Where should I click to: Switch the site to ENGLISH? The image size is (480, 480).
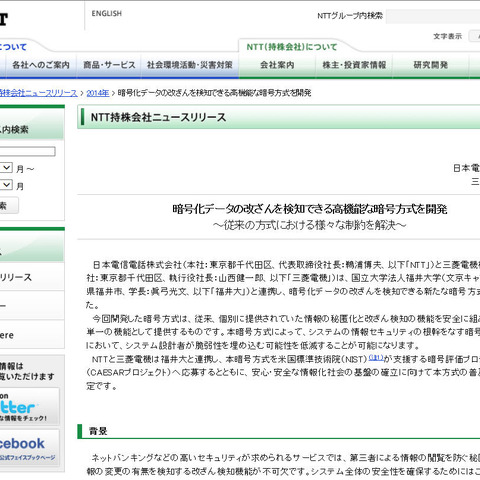coord(107,13)
